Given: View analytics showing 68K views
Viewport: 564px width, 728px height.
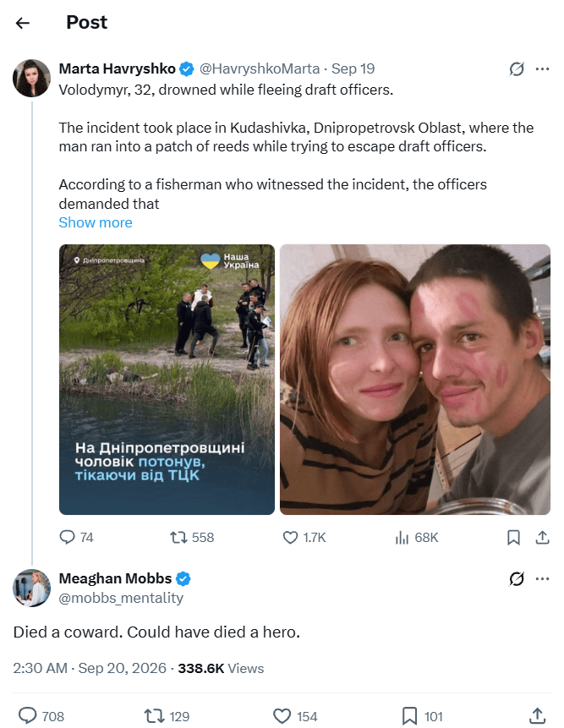Looking at the screenshot, I should (x=416, y=537).
